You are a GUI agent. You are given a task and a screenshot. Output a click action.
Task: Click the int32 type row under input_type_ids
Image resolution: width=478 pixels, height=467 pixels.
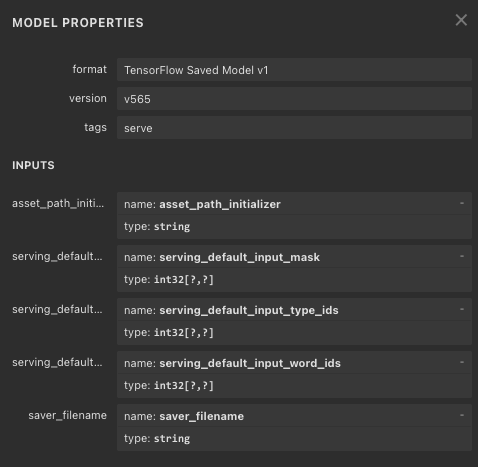(294, 333)
